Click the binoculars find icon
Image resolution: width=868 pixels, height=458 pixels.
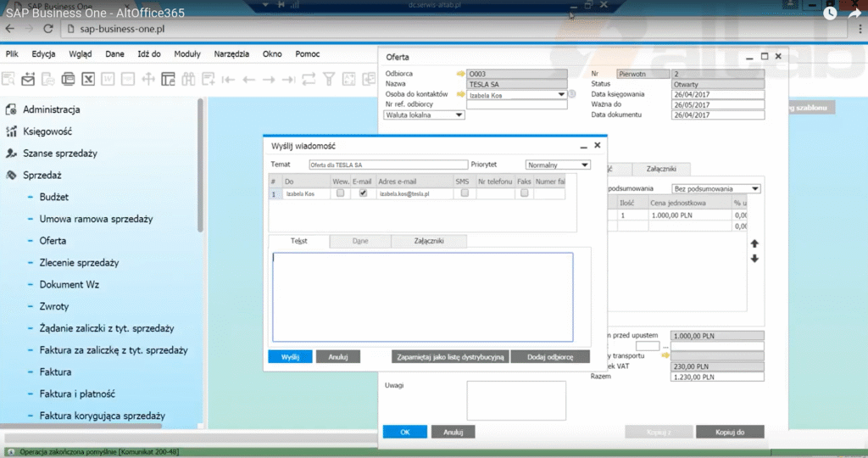click(x=188, y=79)
